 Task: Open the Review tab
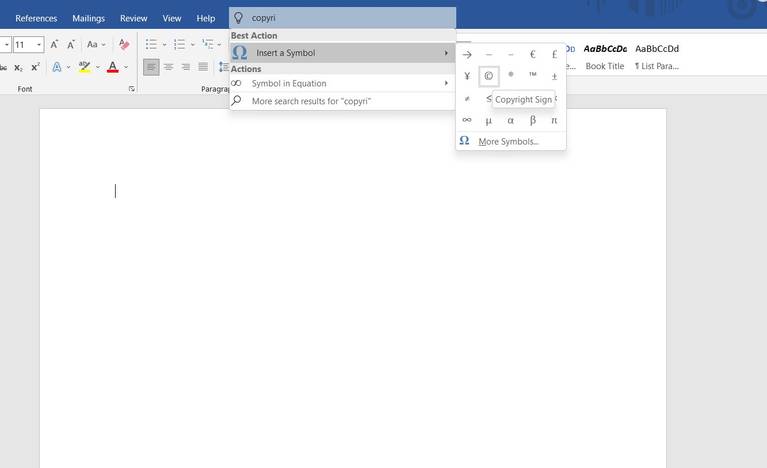(x=134, y=18)
